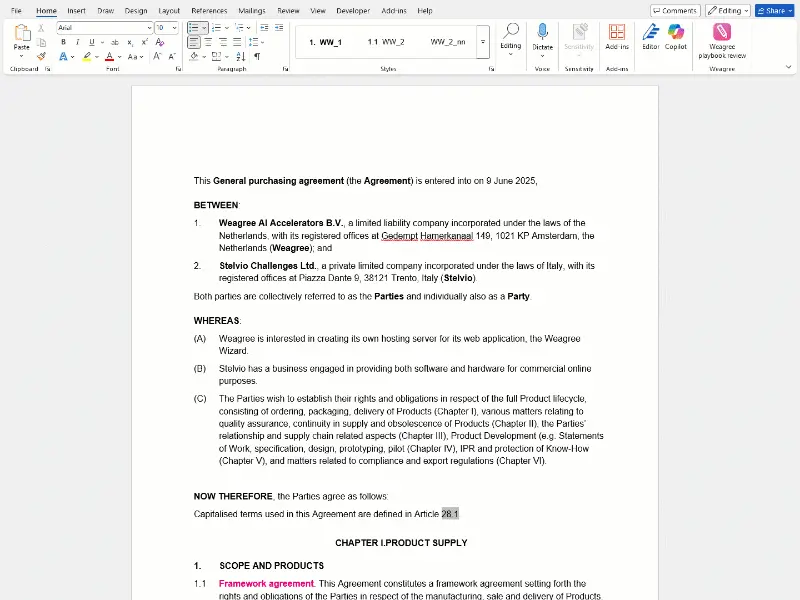Click the Text Effects letter A icon

(x=63, y=57)
